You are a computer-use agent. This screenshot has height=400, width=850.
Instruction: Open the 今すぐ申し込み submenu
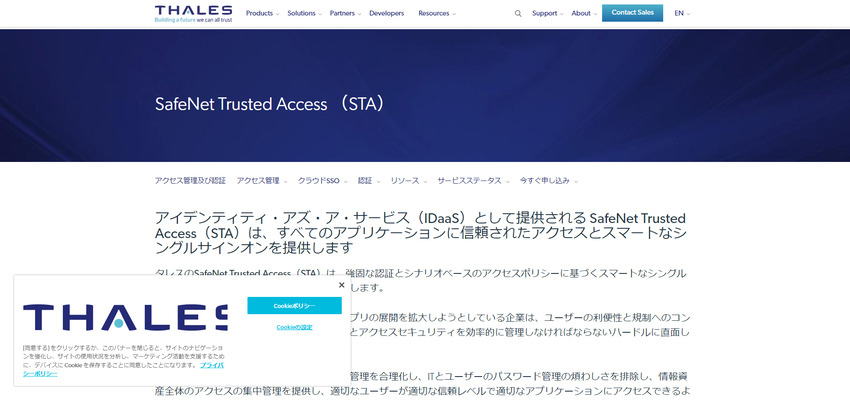point(549,181)
